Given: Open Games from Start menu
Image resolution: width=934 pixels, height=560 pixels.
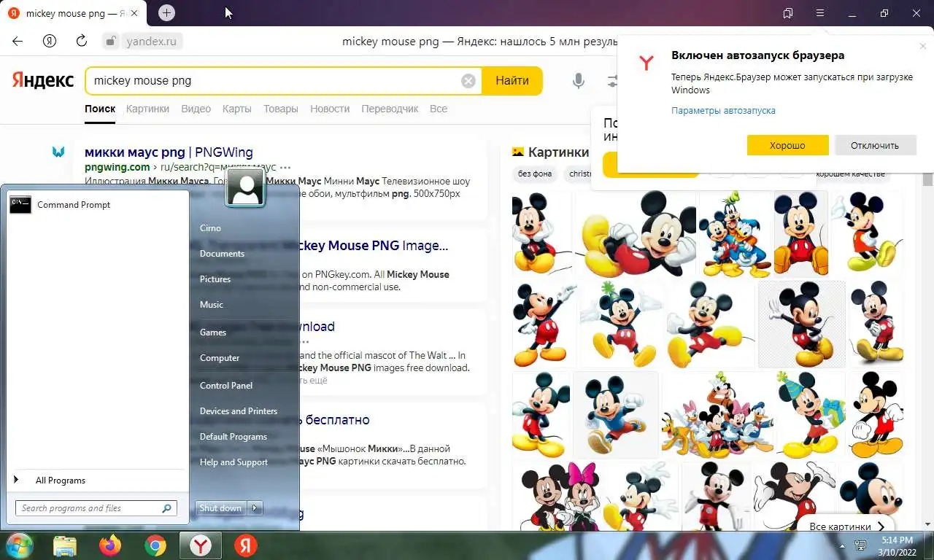Looking at the screenshot, I should coord(213,332).
